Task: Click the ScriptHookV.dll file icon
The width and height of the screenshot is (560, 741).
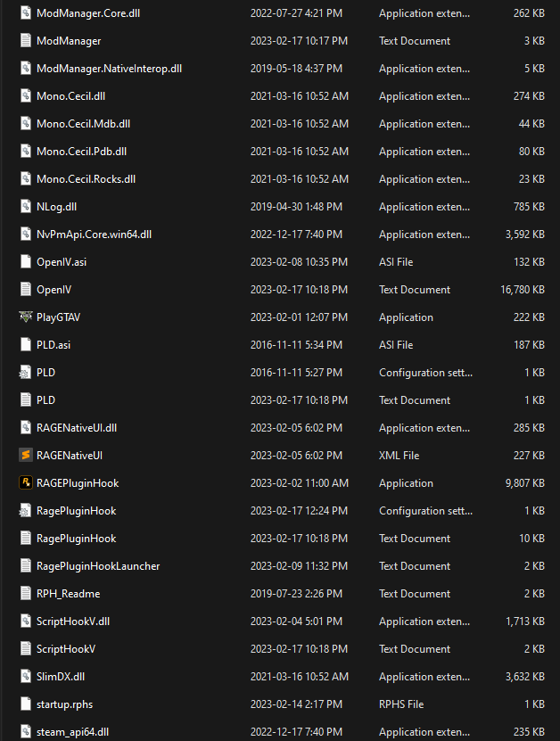Action: pos(26,621)
